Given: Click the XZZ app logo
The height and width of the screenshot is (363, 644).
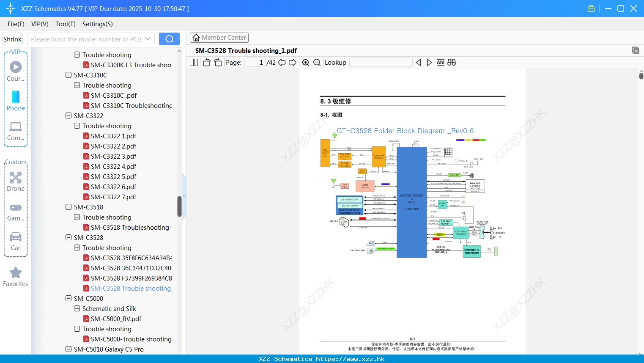Looking at the screenshot, I should tap(11, 8).
